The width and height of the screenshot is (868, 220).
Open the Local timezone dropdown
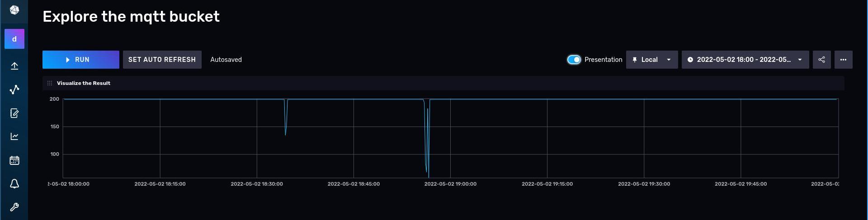click(x=652, y=60)
